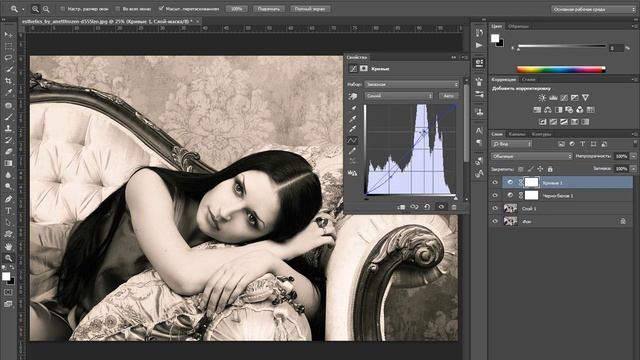Open the layer filter kind dropdown
640x360 pixels.
[x=511, y=144]
